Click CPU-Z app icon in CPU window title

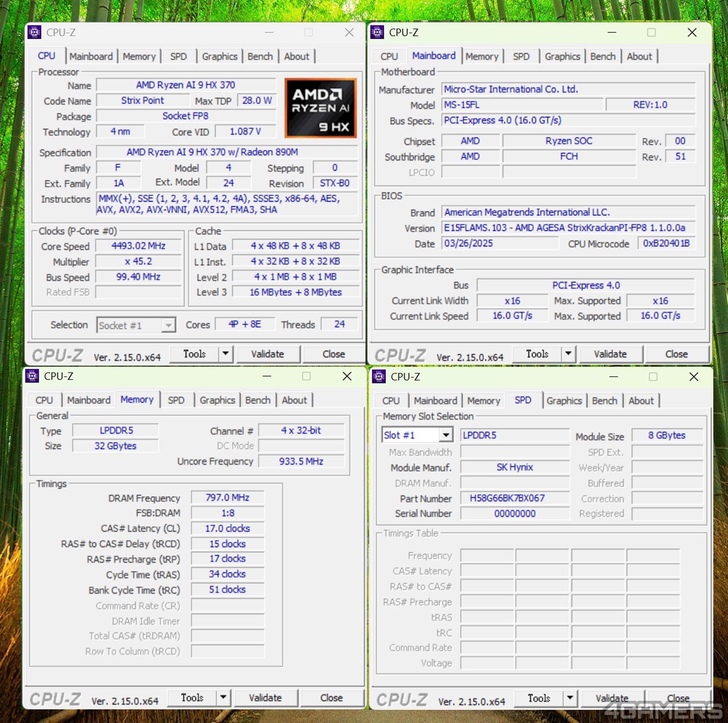[x=34, y=32]
